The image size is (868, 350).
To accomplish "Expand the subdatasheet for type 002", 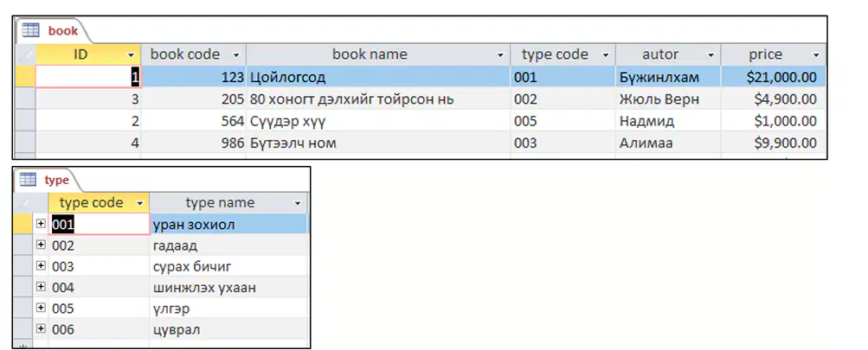I will point(41,245).
